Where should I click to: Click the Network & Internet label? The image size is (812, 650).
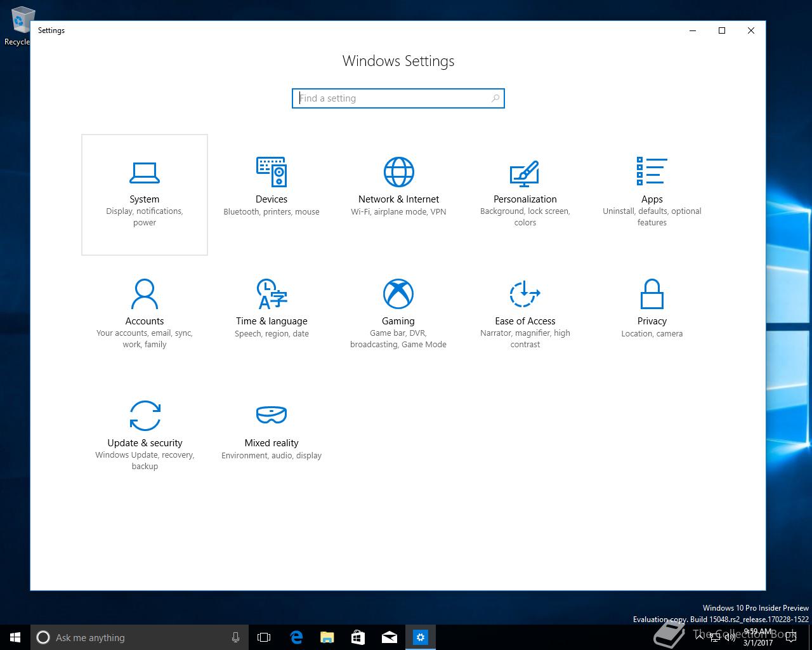[398, 199]
